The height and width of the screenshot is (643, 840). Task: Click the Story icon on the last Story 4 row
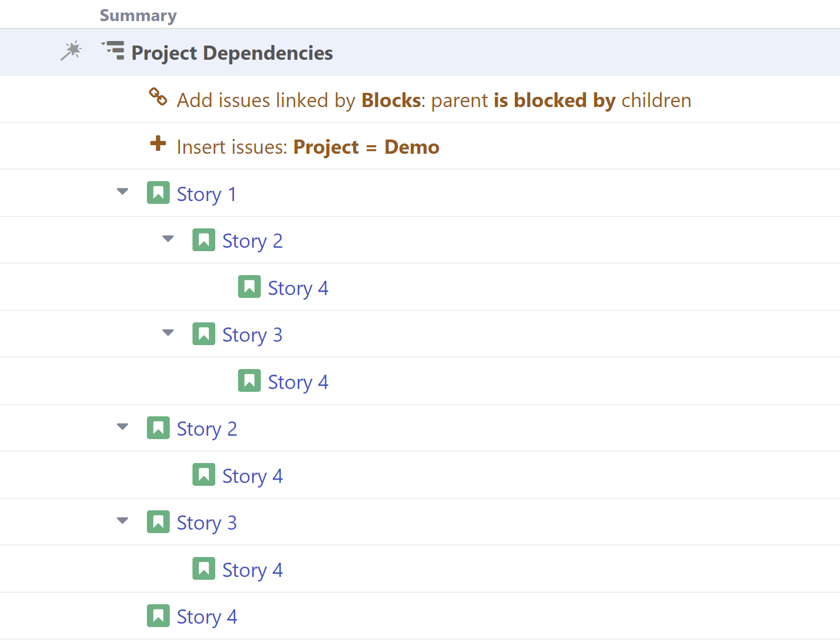(x=158, y=615)
